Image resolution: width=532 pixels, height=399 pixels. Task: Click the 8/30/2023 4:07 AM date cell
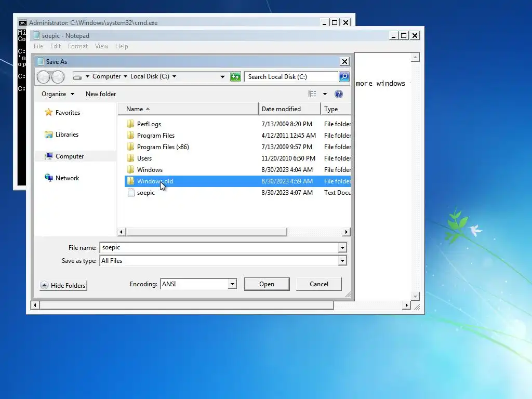click(x=287, y=193)
